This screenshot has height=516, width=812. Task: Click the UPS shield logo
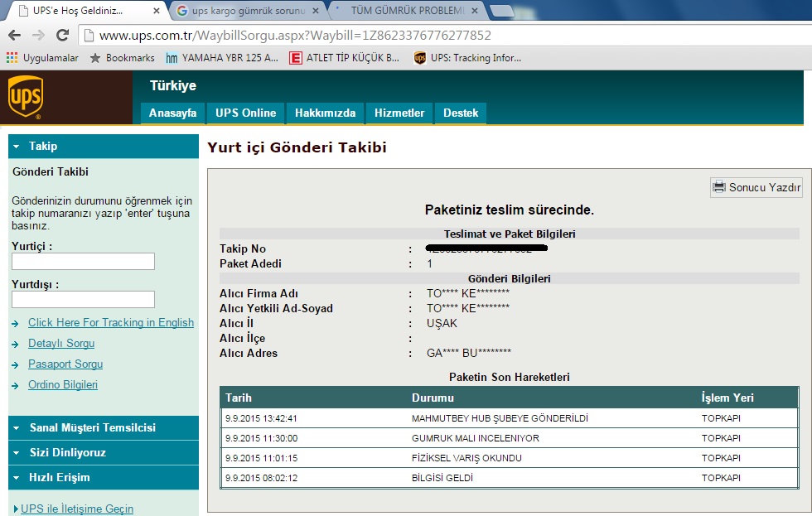pyautogui.click(x=25, y=97)
